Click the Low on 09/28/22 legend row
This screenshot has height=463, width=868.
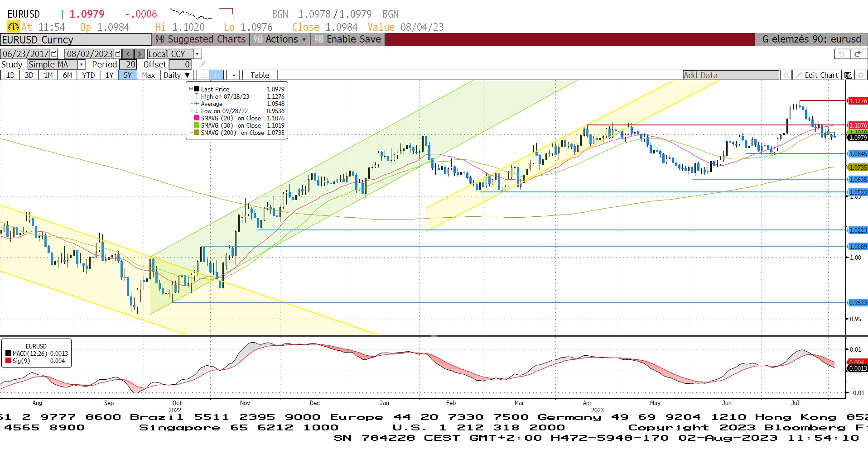click(x=240, y=111)
